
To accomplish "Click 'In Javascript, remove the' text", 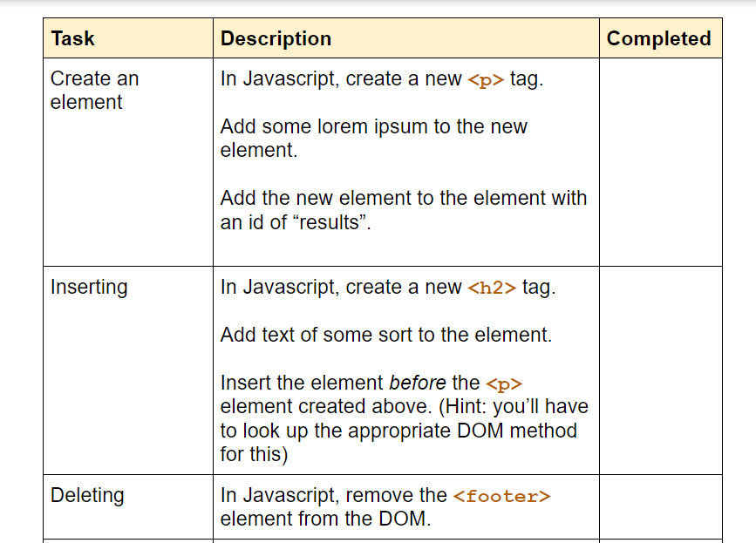I will pyautogui.click(x=334, y=495).
